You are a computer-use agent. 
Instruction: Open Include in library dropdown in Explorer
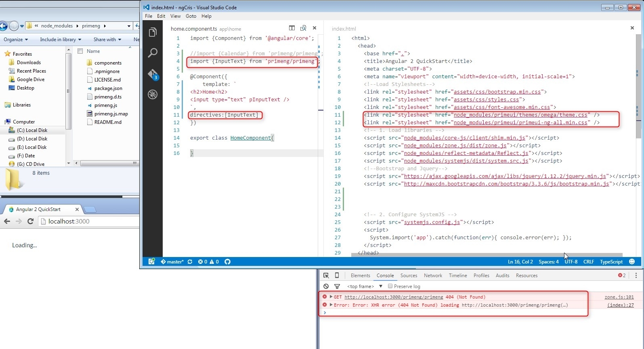click(x=61, y=39)
